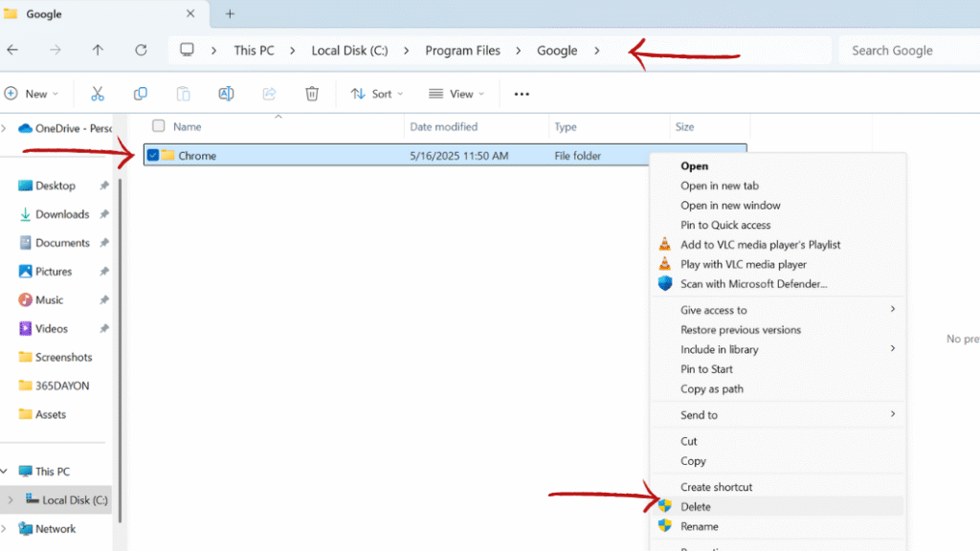
Task: Open 365DAYON folder in sidebar
Action: point(56,386)
